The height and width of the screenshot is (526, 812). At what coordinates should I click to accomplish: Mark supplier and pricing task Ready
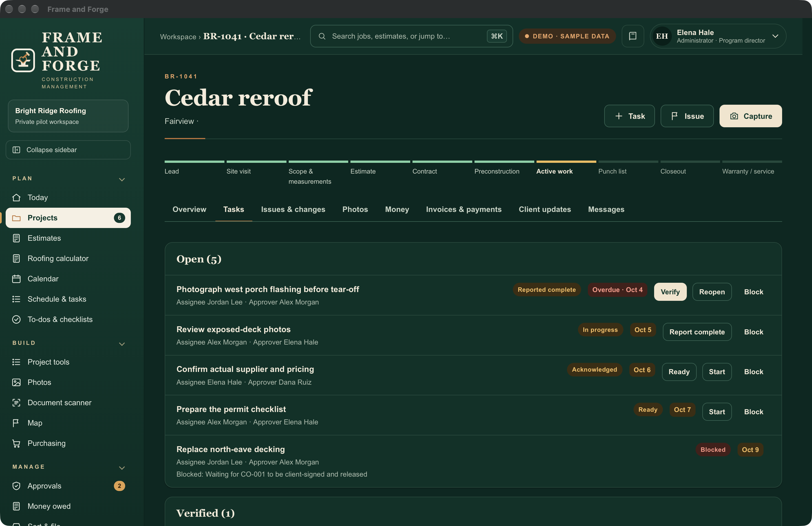(679, 372)
